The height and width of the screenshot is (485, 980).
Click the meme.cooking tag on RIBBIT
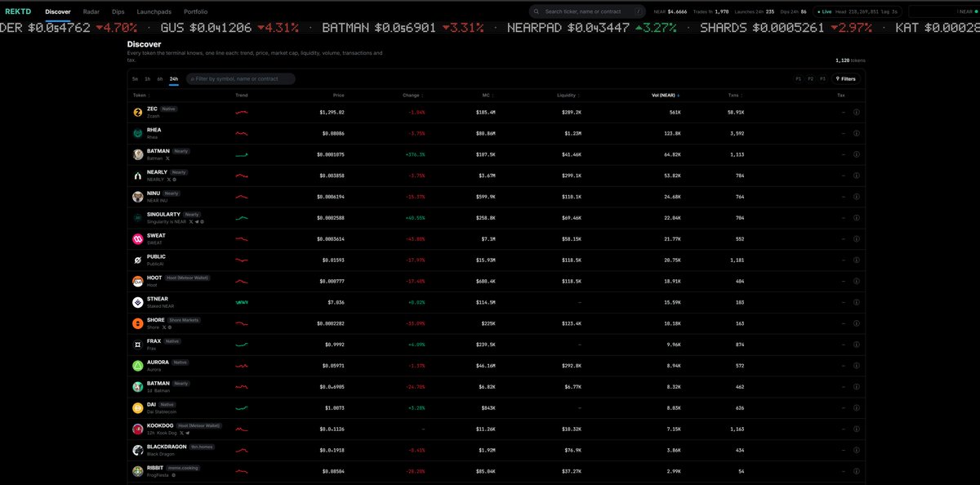coord(185,468)
